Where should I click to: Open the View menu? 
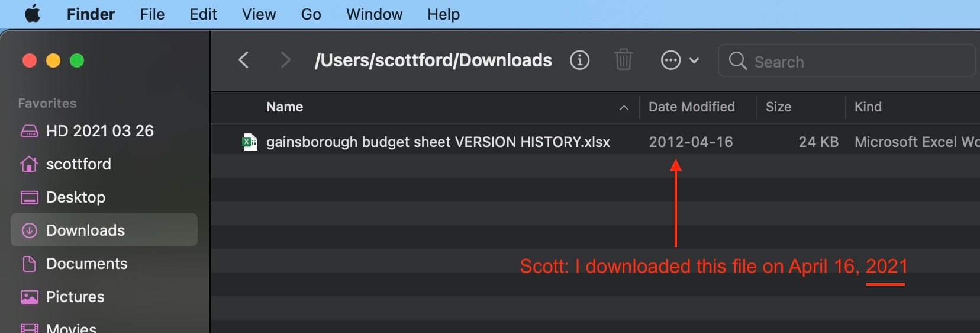259,14
